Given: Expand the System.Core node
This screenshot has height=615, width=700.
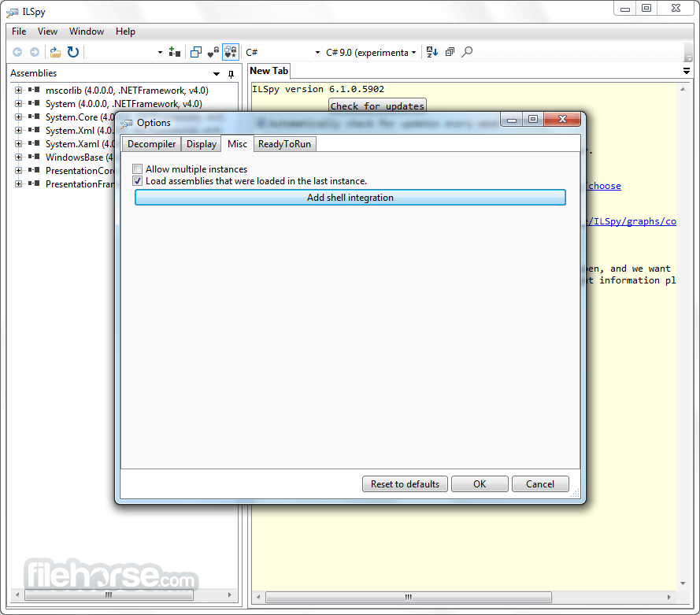Looking at the screenshot, I should pyautogui.click(x=18, y=117).
